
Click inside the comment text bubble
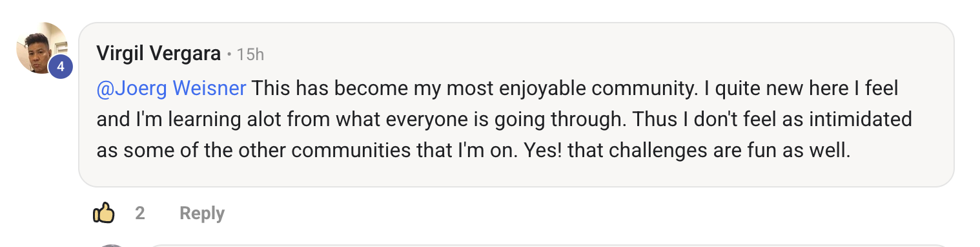(516, 105)
